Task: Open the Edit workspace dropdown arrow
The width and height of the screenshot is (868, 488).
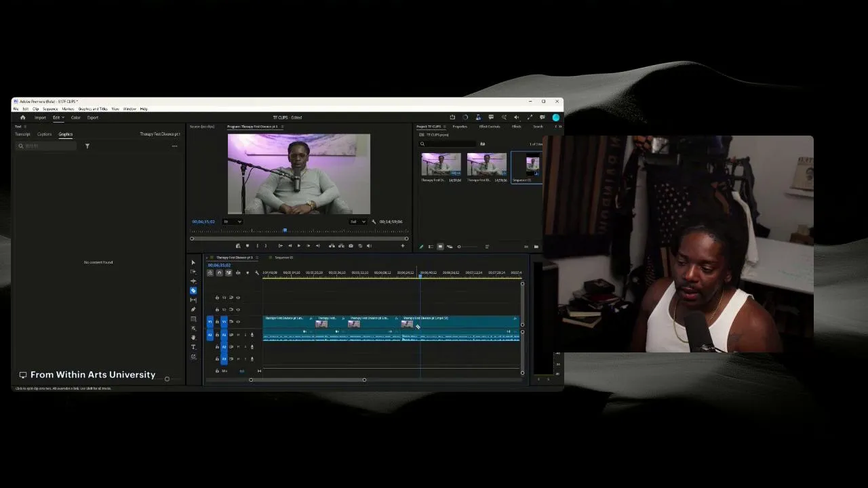Action: (63, 118)
